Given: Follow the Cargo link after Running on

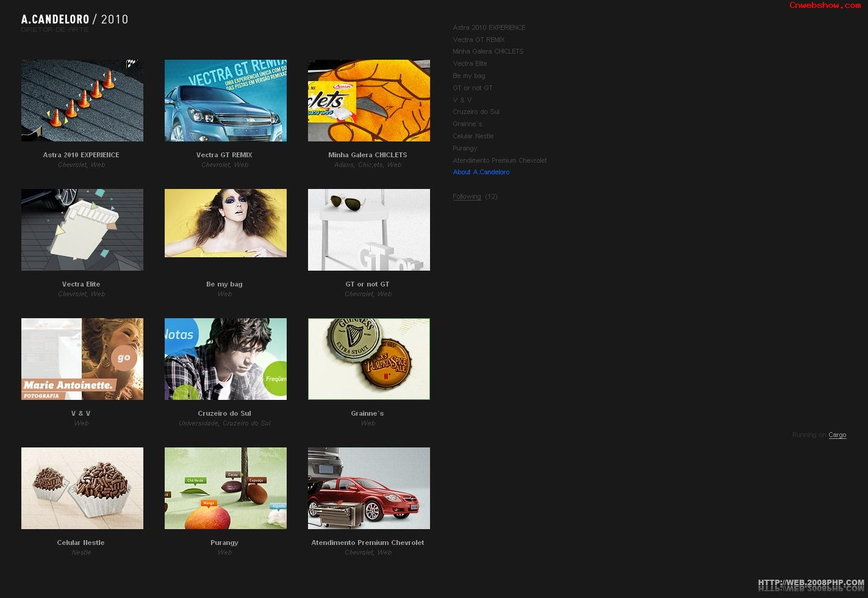Looking at the screenshot, I should pos(838,435).
